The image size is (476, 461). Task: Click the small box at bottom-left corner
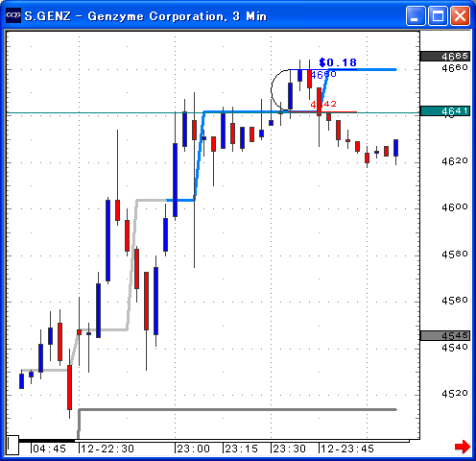point(12,445)
